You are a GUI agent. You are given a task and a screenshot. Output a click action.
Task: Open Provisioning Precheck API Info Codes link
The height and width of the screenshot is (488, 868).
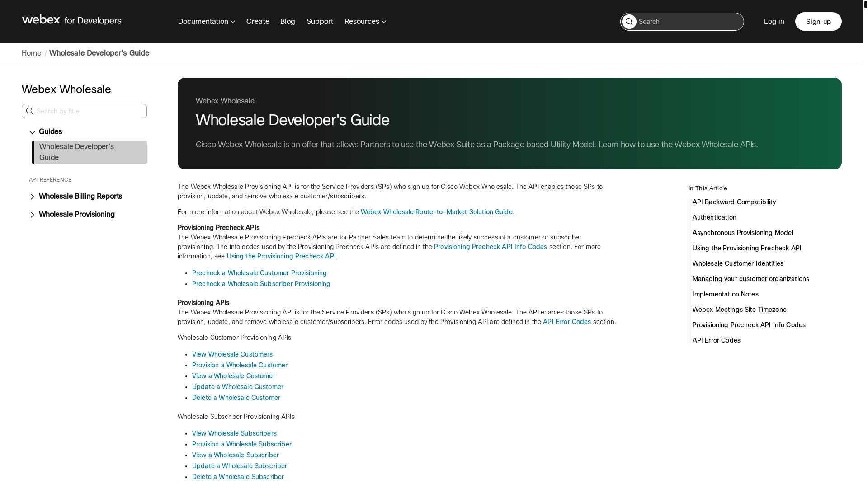[x=490, y=247]
